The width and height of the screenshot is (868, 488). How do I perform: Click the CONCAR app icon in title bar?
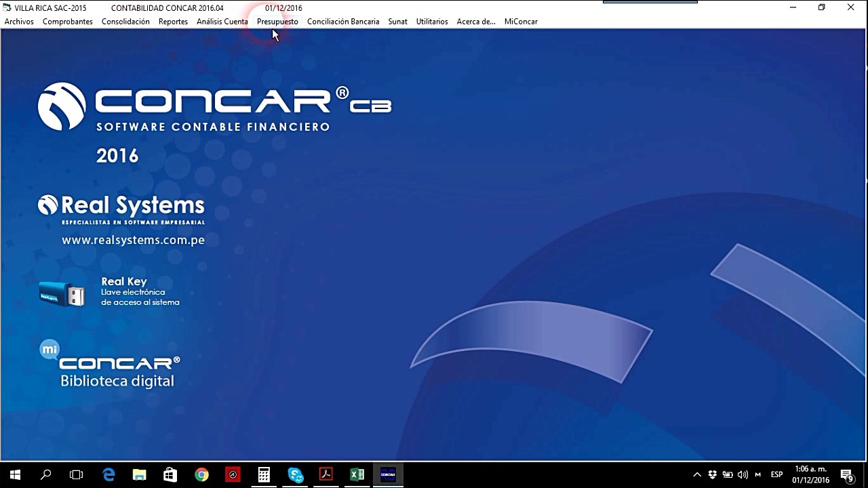pos(7,7)
